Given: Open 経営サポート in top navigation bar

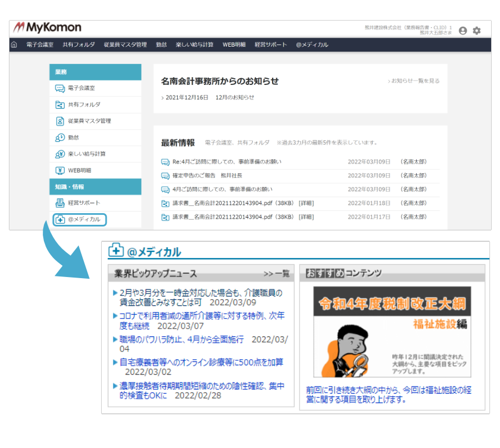Looking at the screenshot, I should point(271,45).
